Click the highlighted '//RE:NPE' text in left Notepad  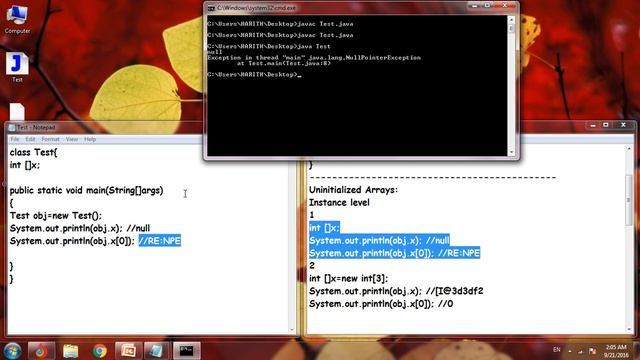click(160, 241)
